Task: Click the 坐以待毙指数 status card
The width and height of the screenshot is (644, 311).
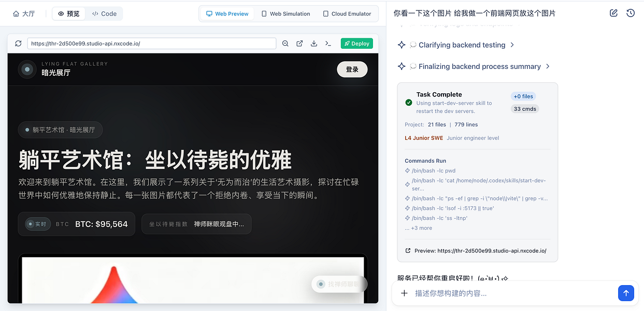Action: coord(196,224)
